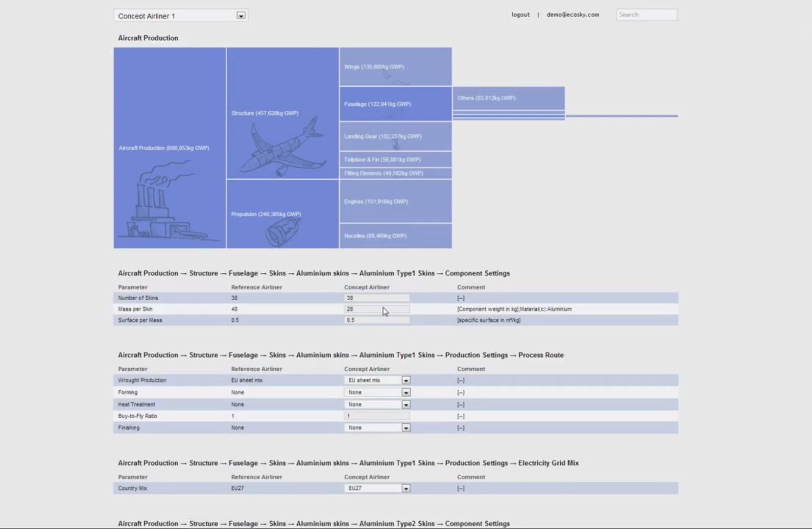Screen dimensions: 812x529
Task: Select the Landing Gear treemap block
Action: [x=395, y=137]
